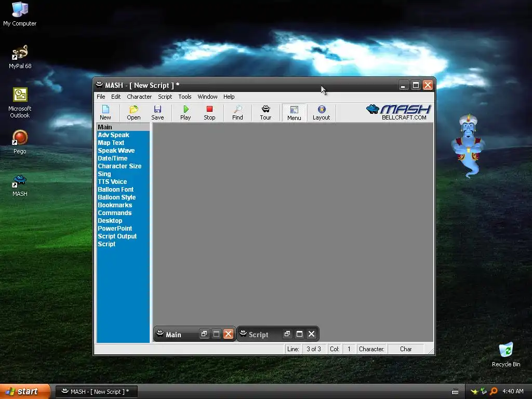Toggle the Menu panel button
532x399 pixels.
pos(294,113)
